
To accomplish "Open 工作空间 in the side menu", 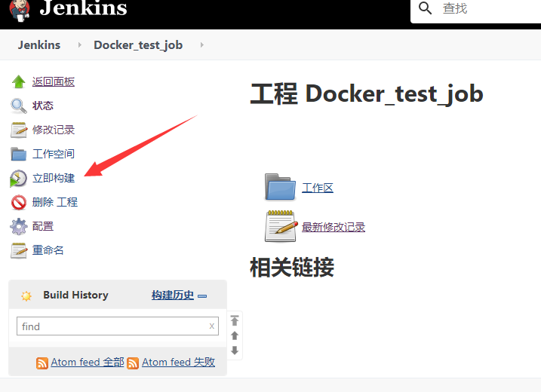I will tap(54, 154).
